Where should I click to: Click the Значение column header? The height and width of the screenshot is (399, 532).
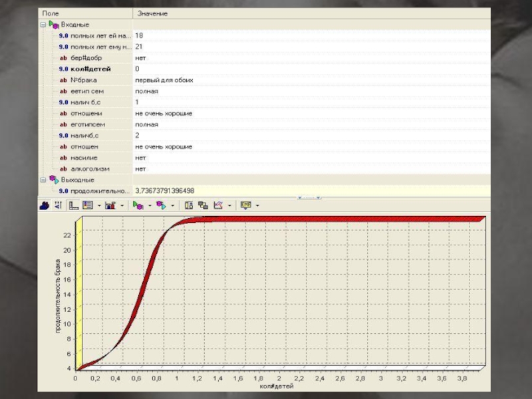[x=152, y=13]
